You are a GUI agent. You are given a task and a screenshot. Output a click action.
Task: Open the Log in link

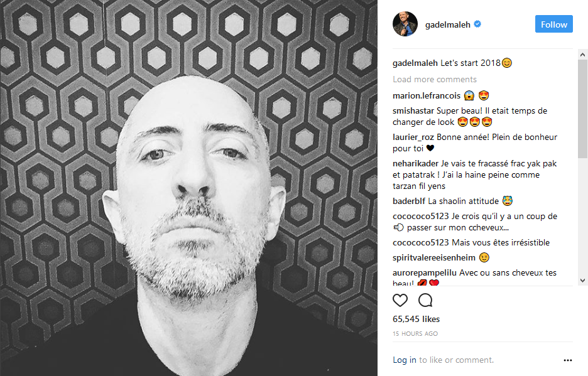tap(405, 360)
